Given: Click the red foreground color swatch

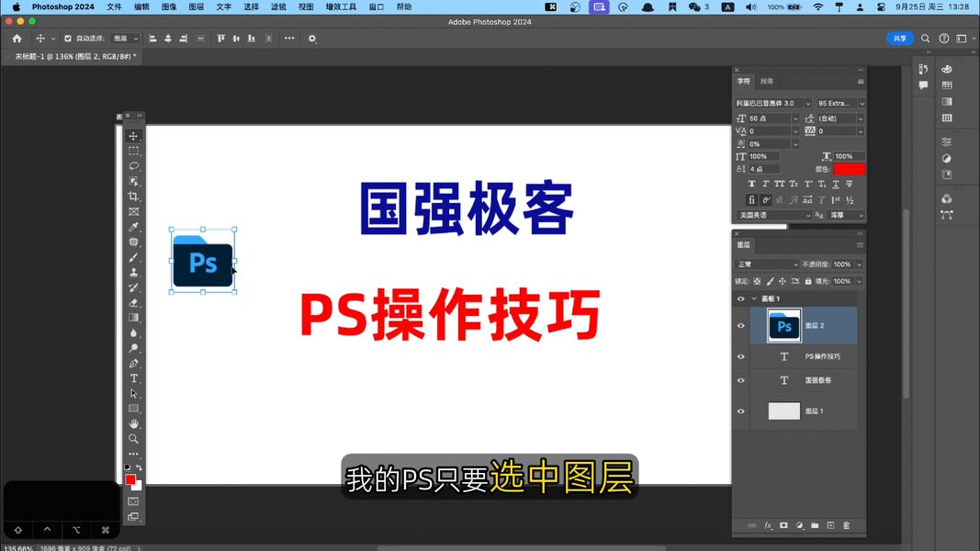Looking at the screenshot, I should click(x=130, y=479).
